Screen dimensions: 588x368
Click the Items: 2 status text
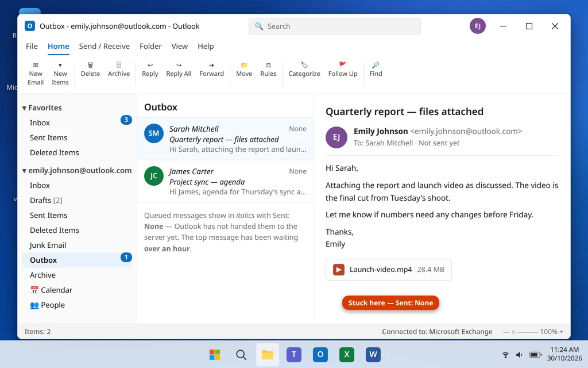(x=37, y=332)
